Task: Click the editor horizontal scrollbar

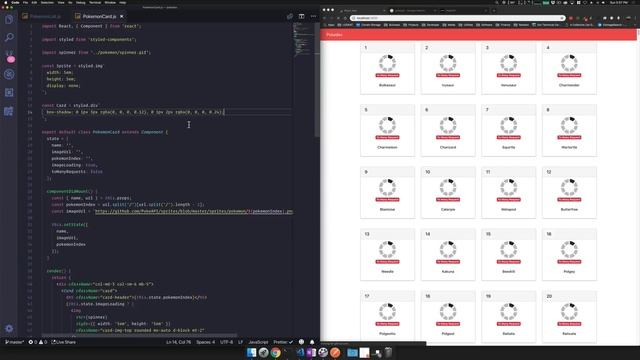Action: coord(139,336)
